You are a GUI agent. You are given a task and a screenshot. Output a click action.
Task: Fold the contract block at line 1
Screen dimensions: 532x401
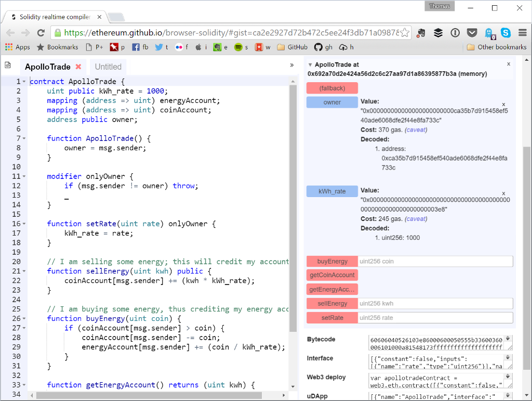point(24,82)
